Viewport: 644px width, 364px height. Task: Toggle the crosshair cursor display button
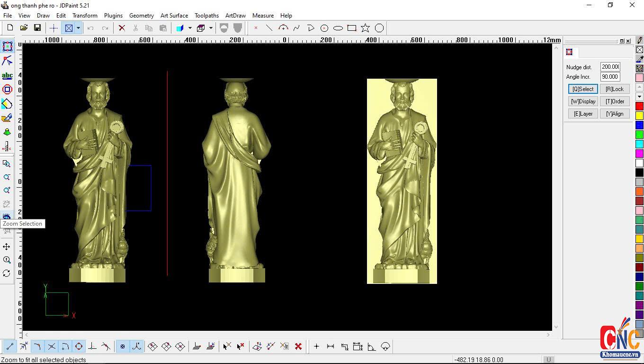point(54,28)
